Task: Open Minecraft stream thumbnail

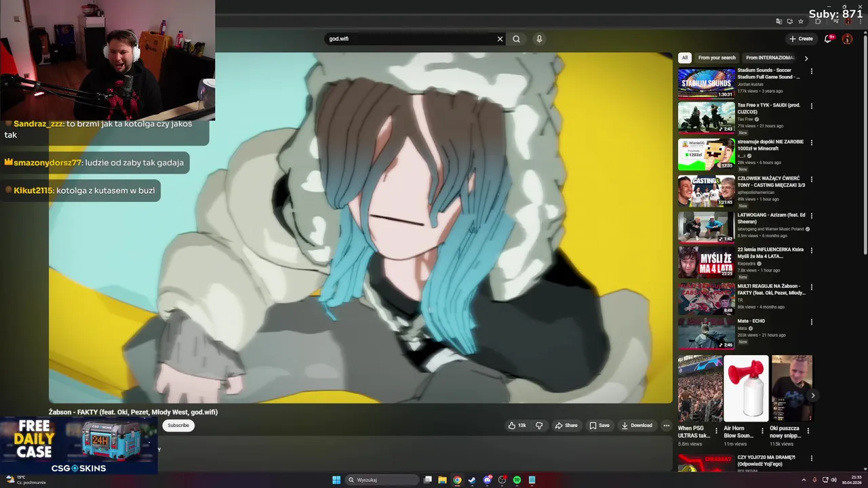Action: [x=706, y=155]
